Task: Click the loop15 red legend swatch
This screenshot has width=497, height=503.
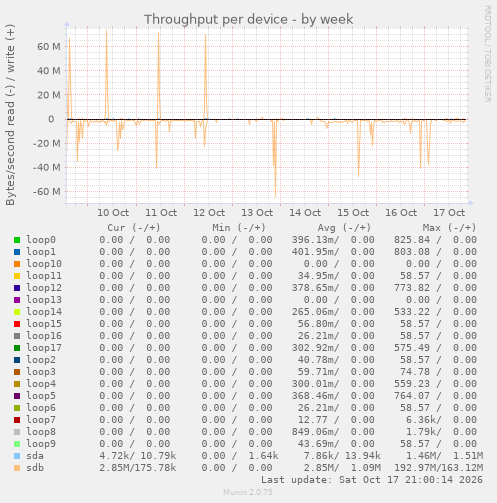Action: [17, 324]
